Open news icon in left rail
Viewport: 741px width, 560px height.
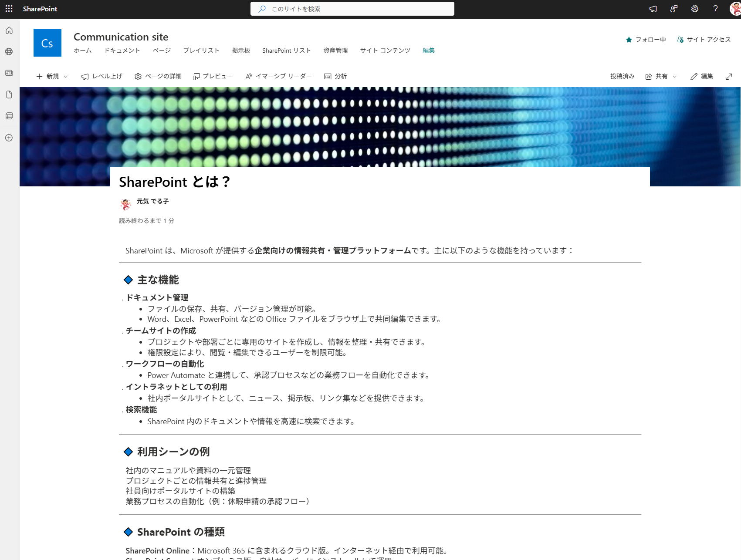point(9,73)
